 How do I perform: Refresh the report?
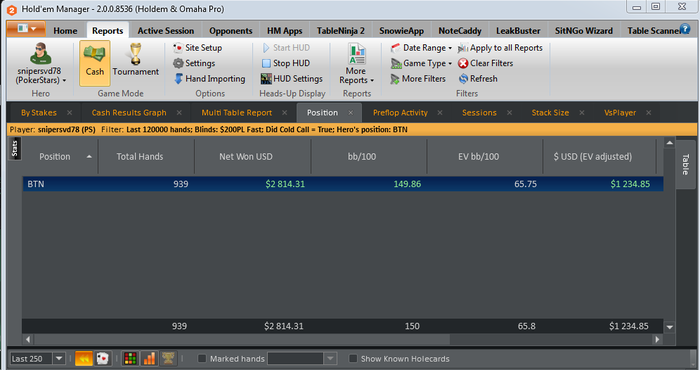[x=478, y=79]
